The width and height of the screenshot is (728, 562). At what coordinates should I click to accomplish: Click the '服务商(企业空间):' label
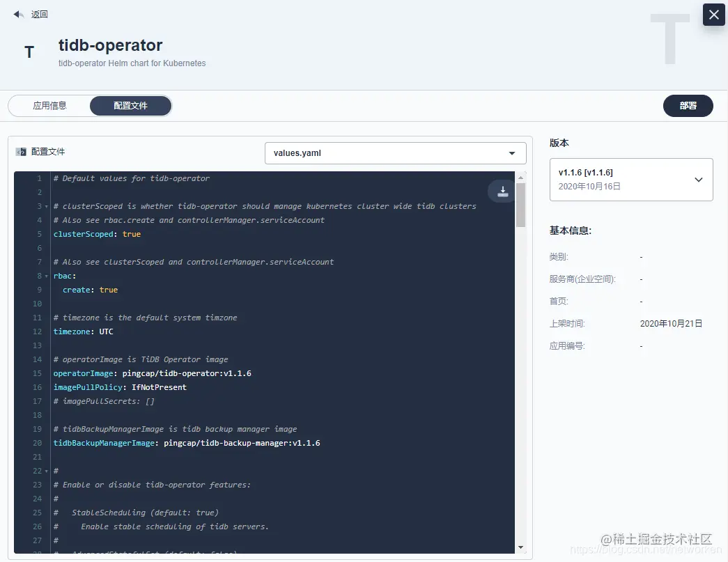[582, 279]
